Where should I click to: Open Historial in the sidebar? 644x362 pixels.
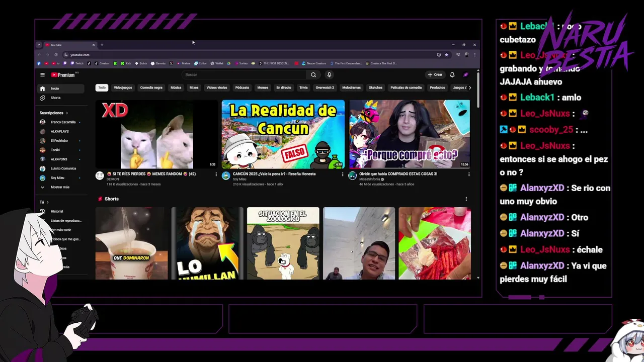pyautogui.click(x=61, y=212)
